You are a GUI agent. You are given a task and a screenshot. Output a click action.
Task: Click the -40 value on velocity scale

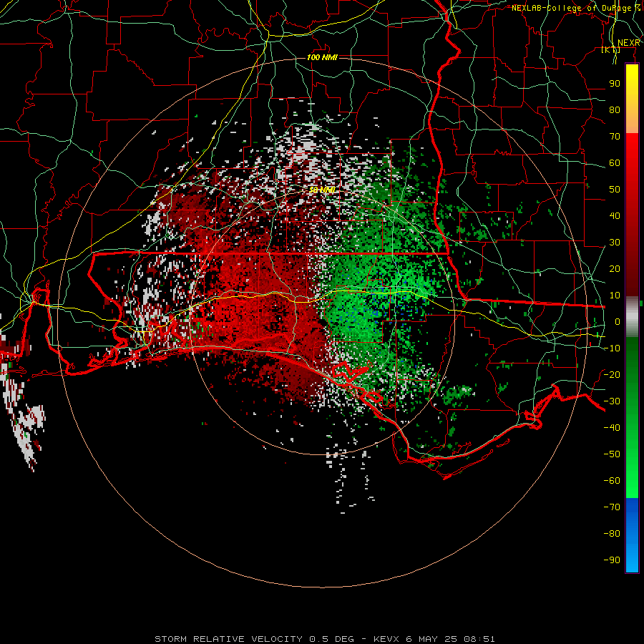coord(612,428)
